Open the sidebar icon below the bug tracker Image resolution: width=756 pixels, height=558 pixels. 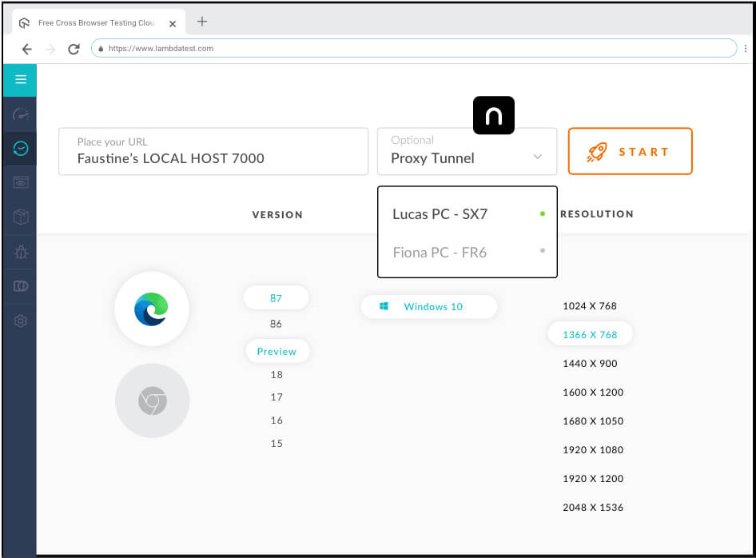19,285
